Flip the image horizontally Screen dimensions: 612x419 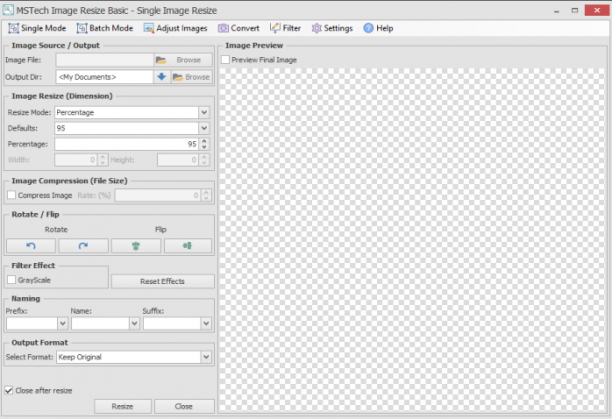[188, 246]
